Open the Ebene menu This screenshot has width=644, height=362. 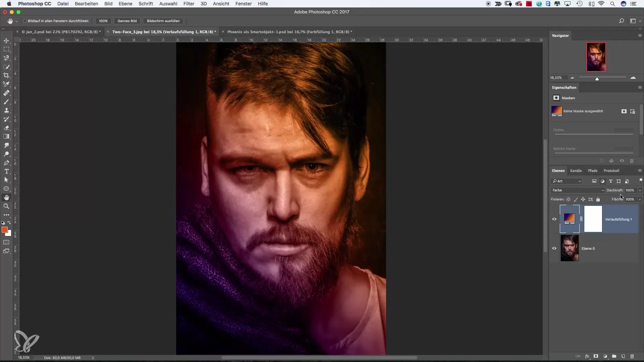tap(125, 4)
